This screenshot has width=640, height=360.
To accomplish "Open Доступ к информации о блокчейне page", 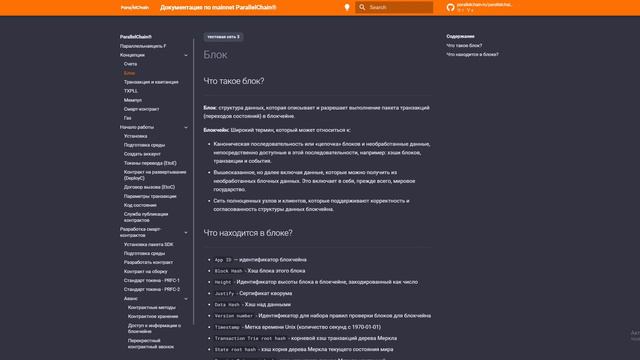I will click(x=154, y=329).
